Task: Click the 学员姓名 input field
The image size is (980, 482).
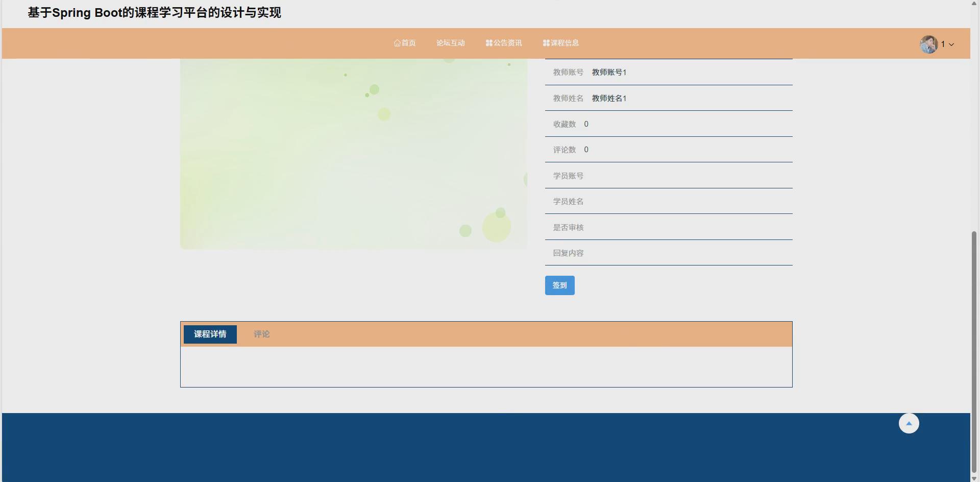Action: click(x=664, y=201)
